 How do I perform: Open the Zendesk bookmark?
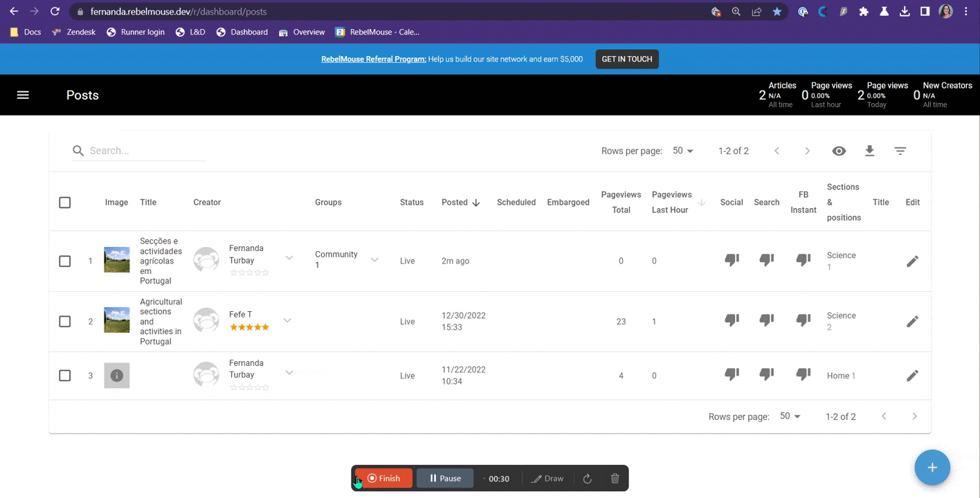pos(75,32)
